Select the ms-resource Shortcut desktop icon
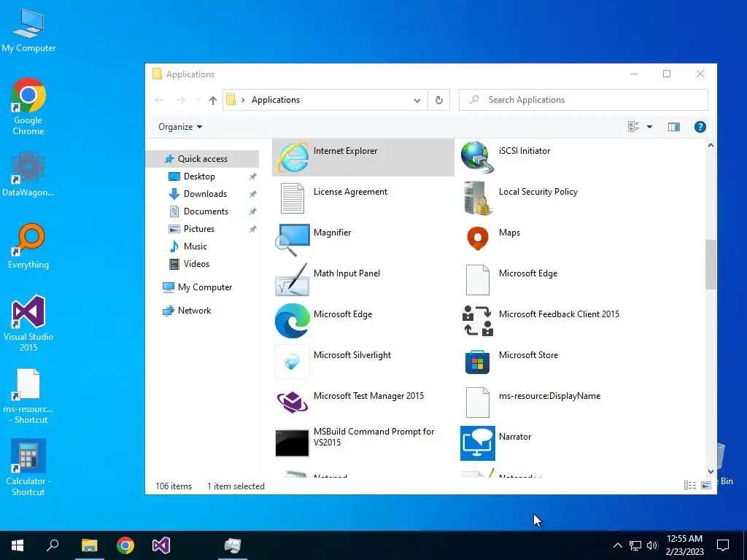The width and height of the screenshot is (747, 560). (28, 396)
